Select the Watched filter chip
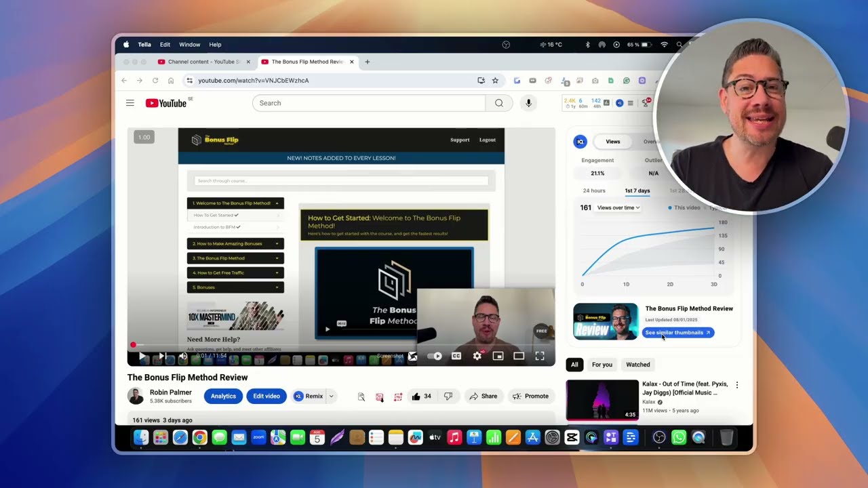The width and height of the screenshot is (868, 488). 638,365
